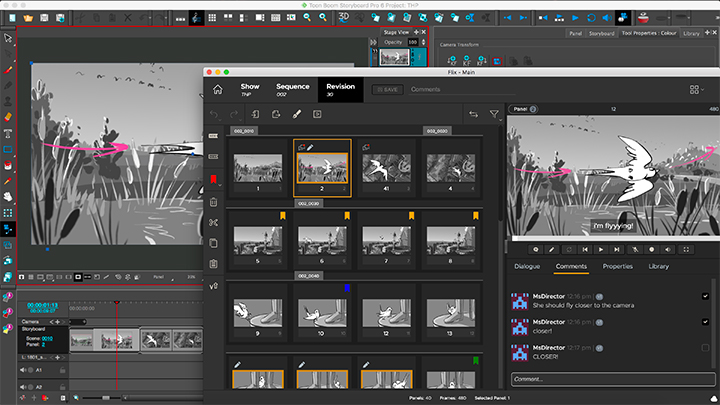Uncheck the 'closer!' comment checkbox
The width and height of the screenshot is (720, 405).
click(706, 321)
